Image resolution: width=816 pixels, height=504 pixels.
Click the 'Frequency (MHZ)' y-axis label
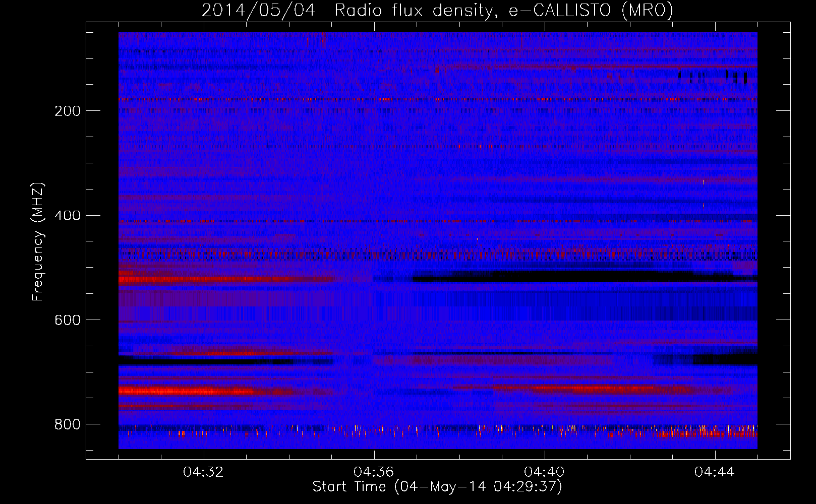pos(38,242)
